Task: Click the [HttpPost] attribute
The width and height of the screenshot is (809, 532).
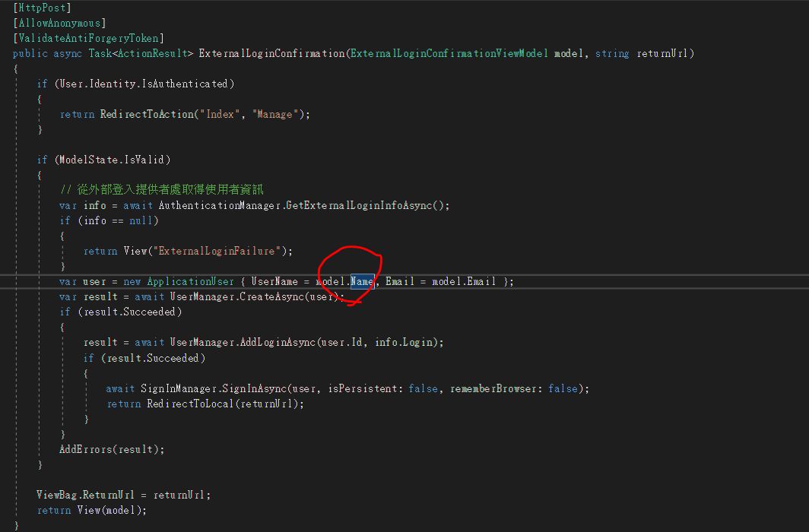Action: 42,8
